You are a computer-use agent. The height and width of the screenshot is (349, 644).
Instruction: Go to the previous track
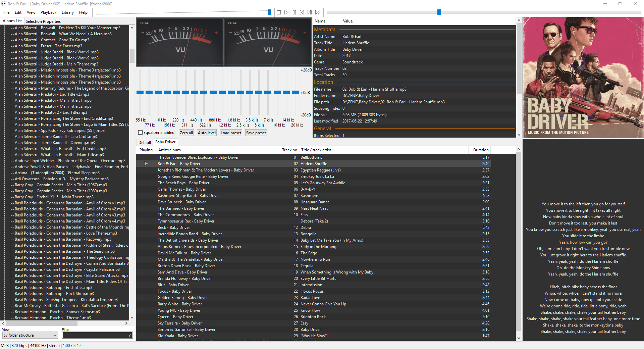[x=302, y=12]
